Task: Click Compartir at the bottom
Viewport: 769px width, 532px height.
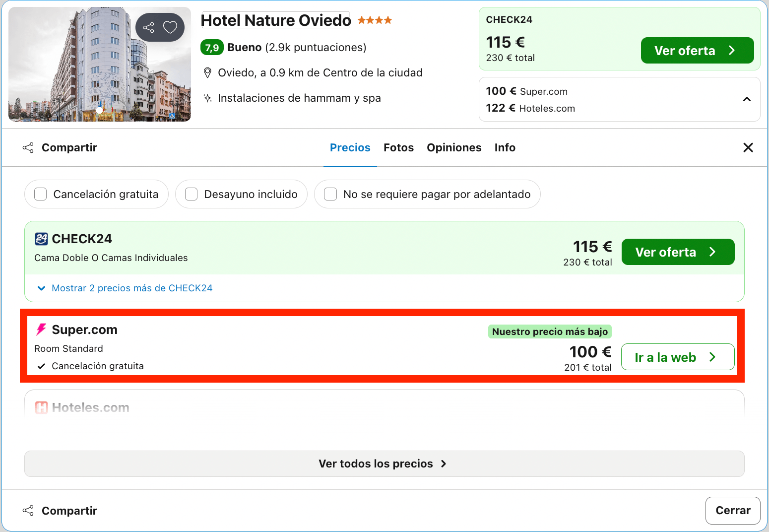Action: [60, 511]
